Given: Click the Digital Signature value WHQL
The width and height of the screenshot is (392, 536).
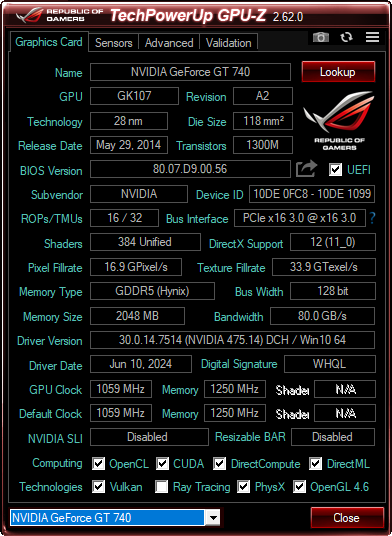Looking at the screenshot, I should pos(330,364).
